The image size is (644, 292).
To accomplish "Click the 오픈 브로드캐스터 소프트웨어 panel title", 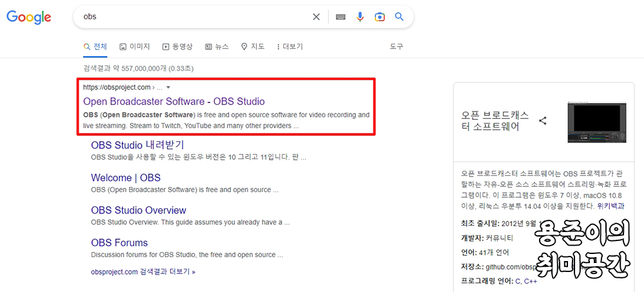I will click(495, 121).
